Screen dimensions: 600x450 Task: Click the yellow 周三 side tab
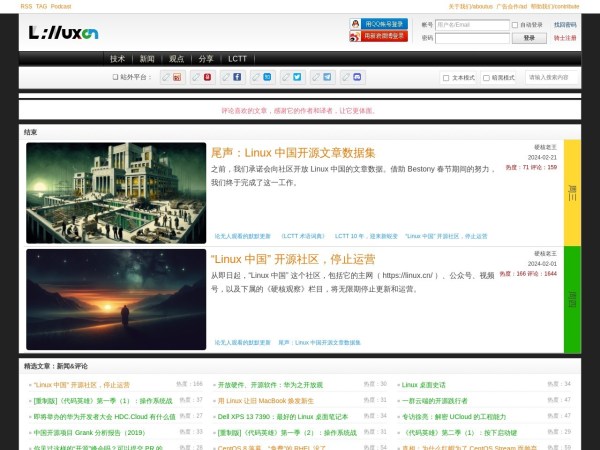click(572, 193)
